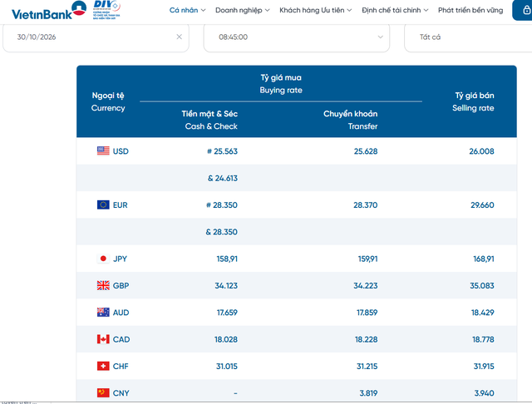Viewport: 532px width, 404px height.
Task: Click GBP selling rate 35.083
Action: tap(482, 286)
